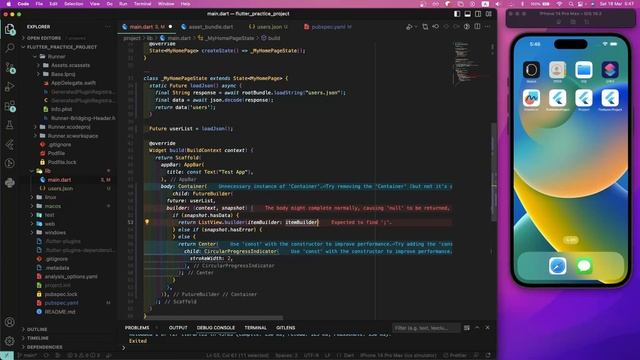Toggle the filter options in Problems panel
The width and height of the screenshot is (640, 360).
click(x=467, y=328)
